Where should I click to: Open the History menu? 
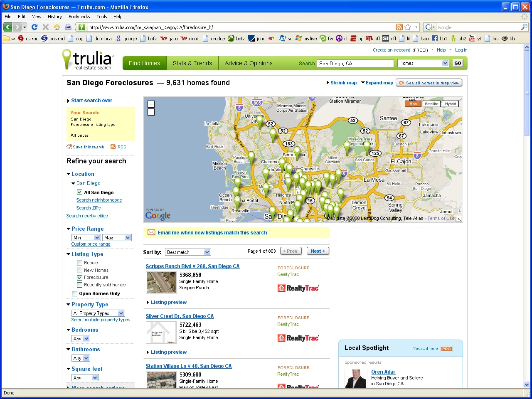[55, 17]
